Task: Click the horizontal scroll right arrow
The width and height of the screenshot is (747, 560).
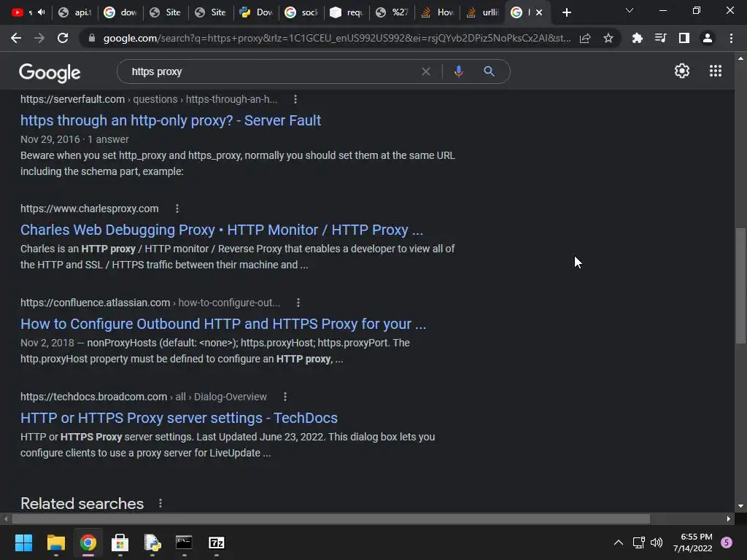Action: pyautogui.click(x=729, y=518)
